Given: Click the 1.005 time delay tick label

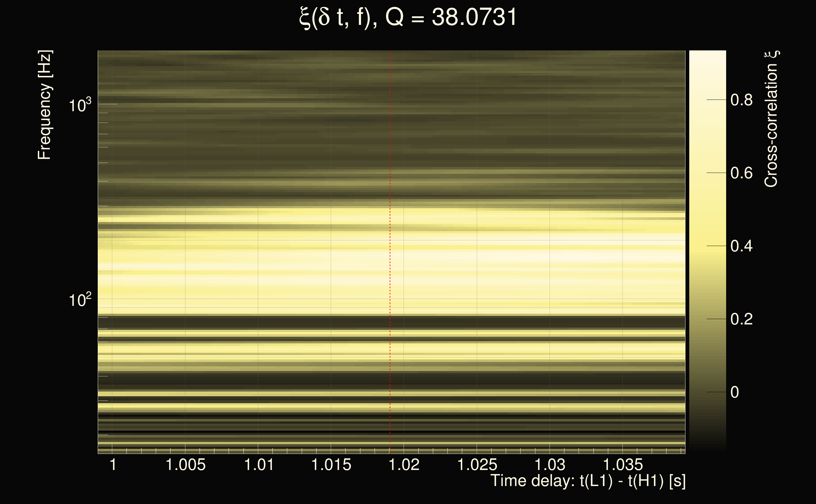Looking at the screenshot, I should [185, 465].
